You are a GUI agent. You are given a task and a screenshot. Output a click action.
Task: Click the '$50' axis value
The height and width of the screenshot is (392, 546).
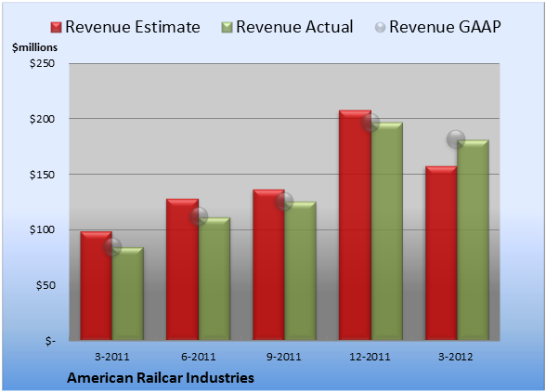click(x=45, y=285)
